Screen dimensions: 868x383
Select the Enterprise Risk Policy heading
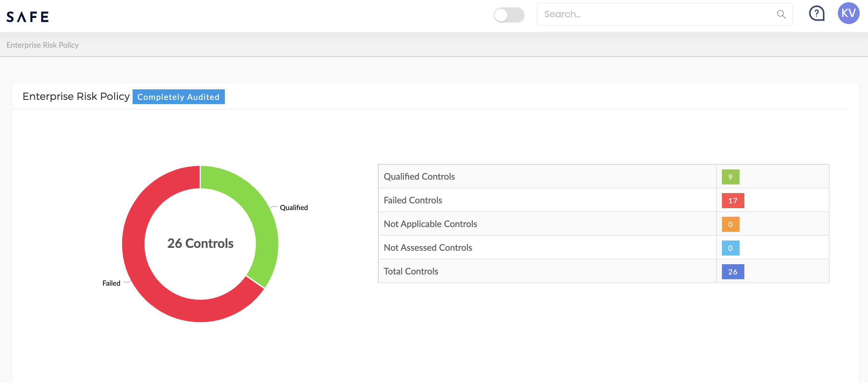(x=77, y=96)
